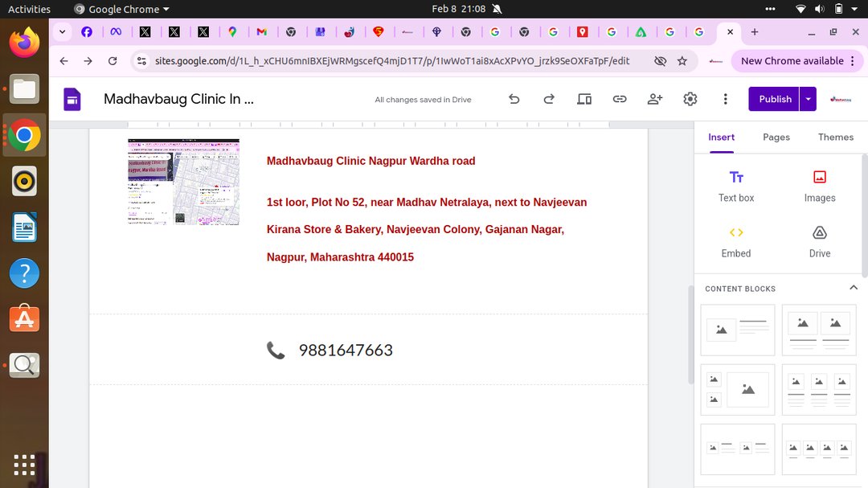
Task: Click the Undo arrow icon
Action: (514, 99)
